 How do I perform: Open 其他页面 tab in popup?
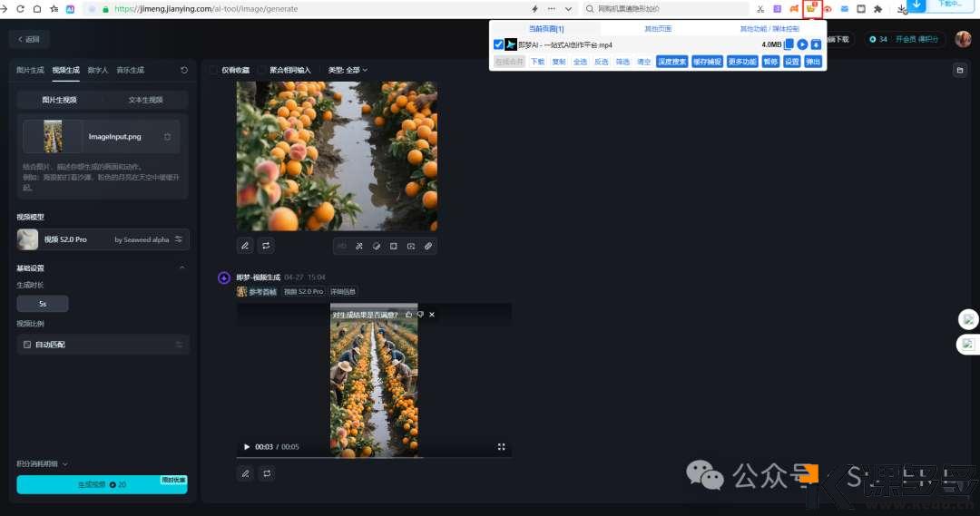click(x=658, y=29)
